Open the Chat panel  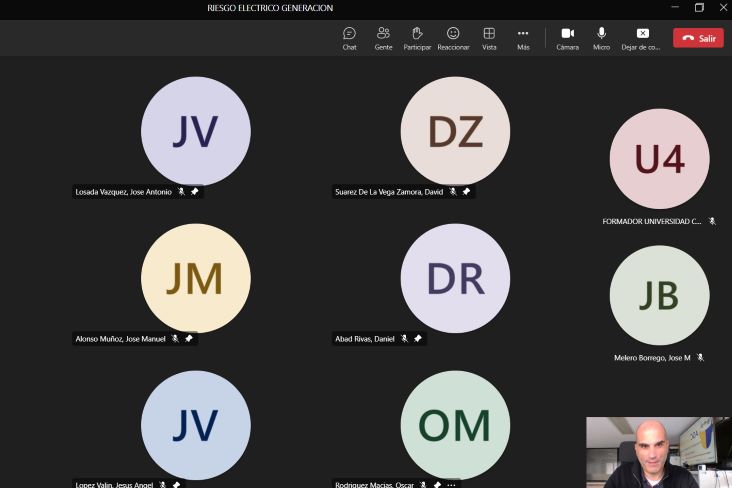pyautogui.click(x=349, y=38)
